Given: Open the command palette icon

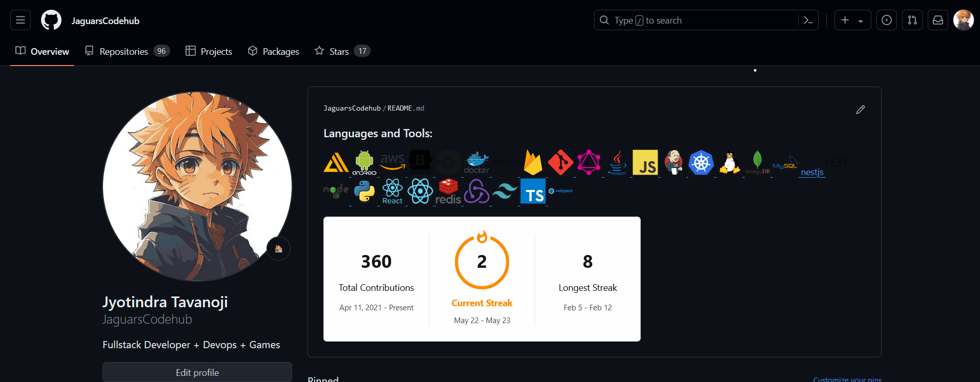Looking at the screenshot, I should point(808,20).
